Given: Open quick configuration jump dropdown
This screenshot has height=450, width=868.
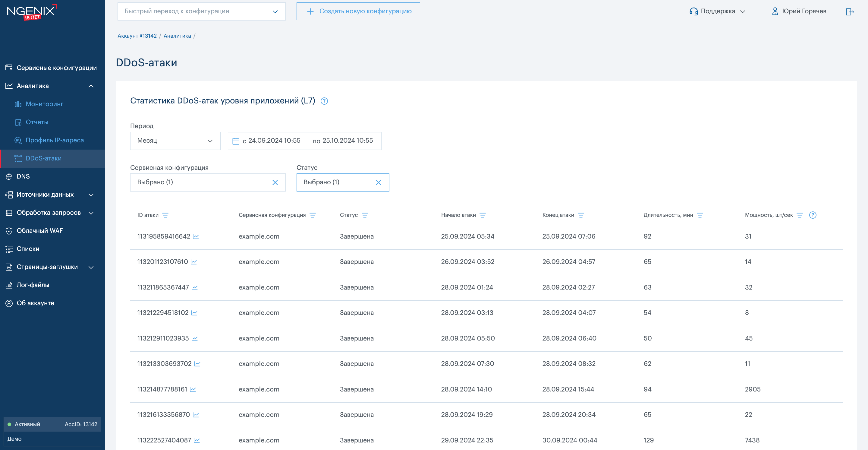Looking at the screenshot, I should (x=201, y=11).
